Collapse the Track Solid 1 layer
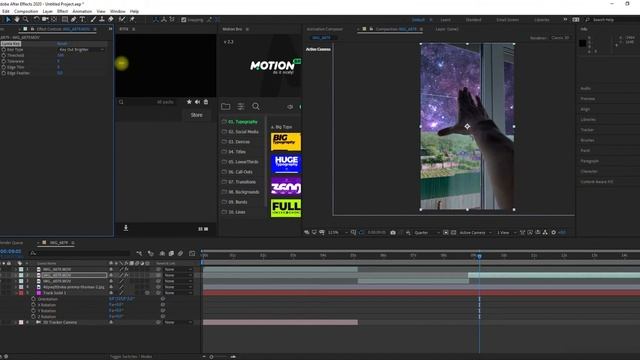The height and width of the screenshot is (360, 640). 16,293
